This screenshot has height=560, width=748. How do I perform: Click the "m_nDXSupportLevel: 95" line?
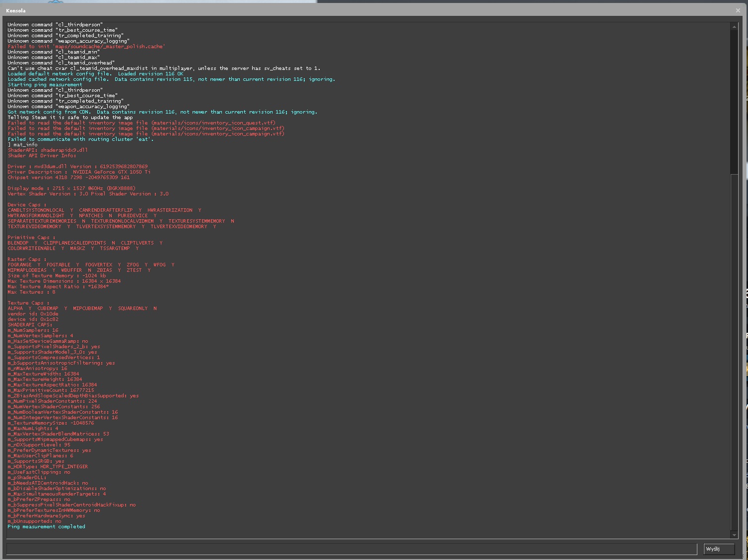click(x=39, y=445)
